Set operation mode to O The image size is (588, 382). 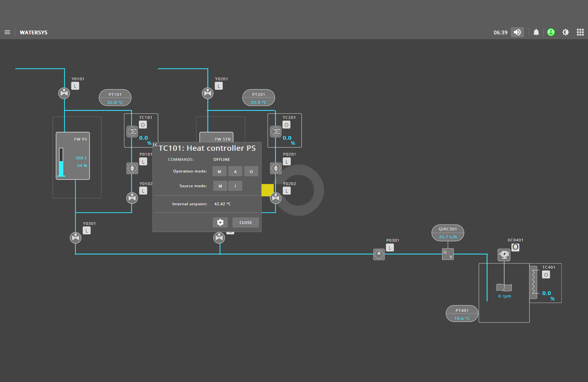tap(251, 172)
